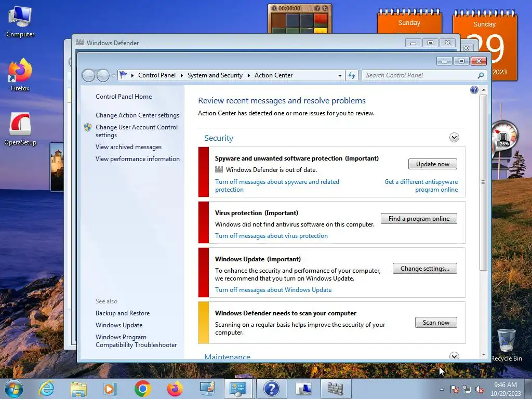The image size is (532, 399).
Task: Click the Scan now button
Action: pyautogui.click(x=436, y=323)
